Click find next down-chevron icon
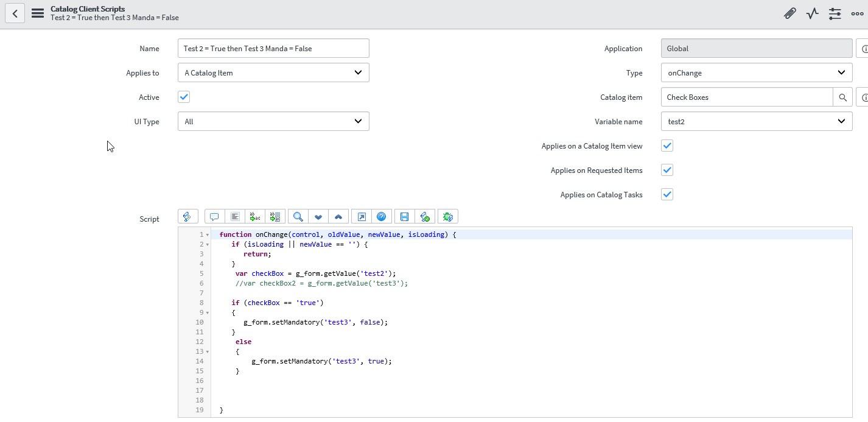Screen dimensions: 868x422 click(318, 216)
